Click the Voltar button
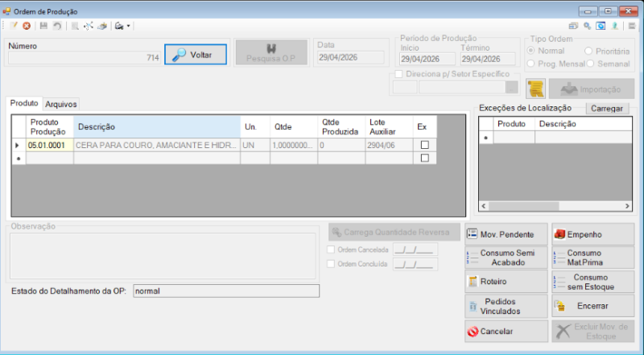 pyautogui.click(x=196, y=54)
